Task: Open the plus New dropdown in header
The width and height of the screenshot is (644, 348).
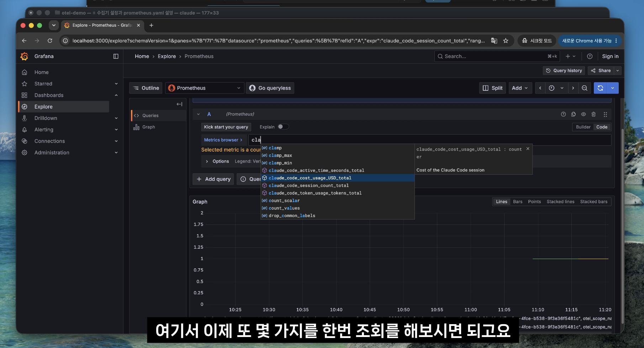Action: tap(570, 56)
